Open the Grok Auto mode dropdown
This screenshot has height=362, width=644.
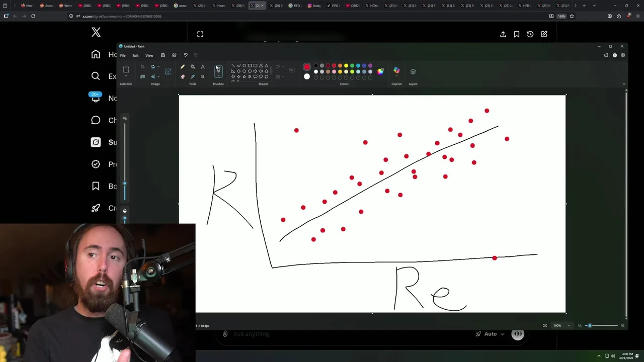(491, 334)
